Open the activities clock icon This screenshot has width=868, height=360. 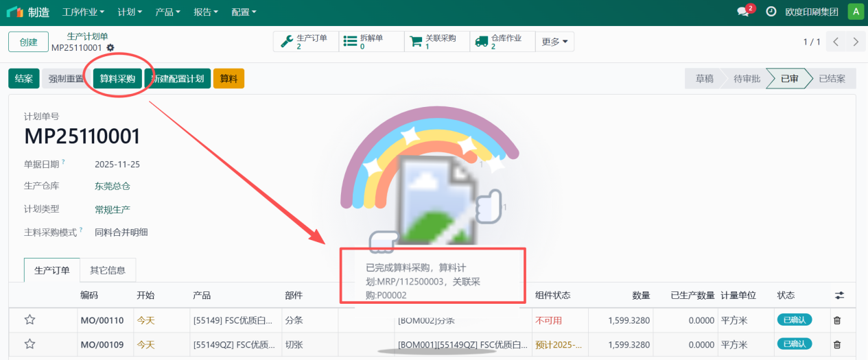click(771, 12)
